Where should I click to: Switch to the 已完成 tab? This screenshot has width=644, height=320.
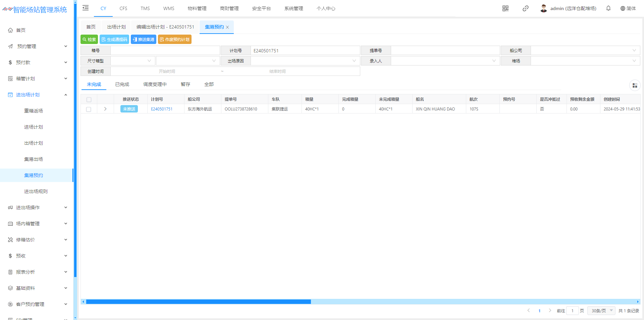[122, 85]
